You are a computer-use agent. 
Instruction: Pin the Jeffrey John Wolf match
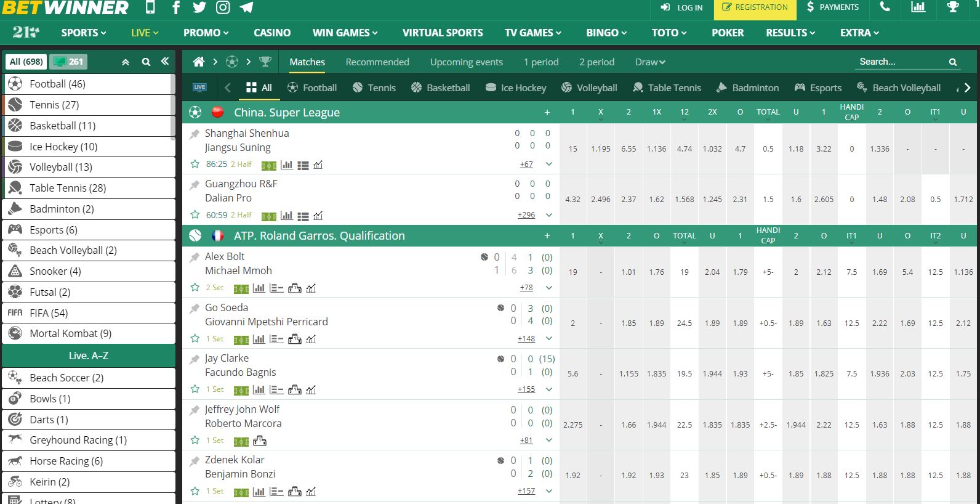click(x=195, y=410)
